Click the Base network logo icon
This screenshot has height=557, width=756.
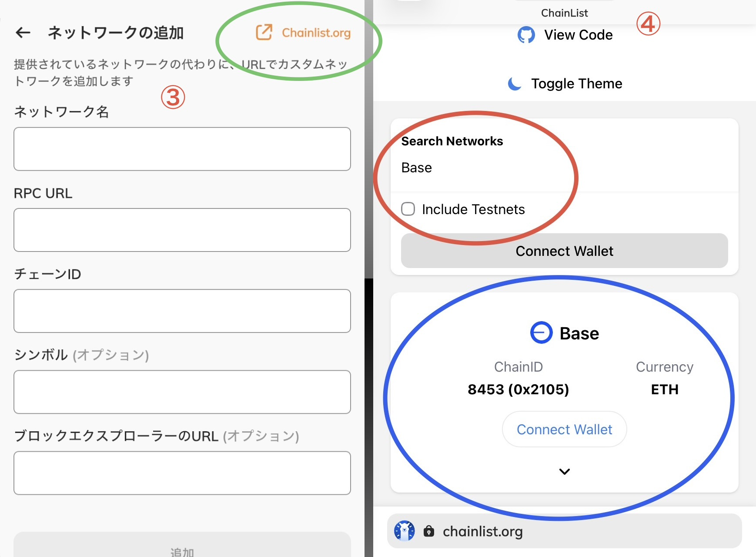[x=542, y=333]
